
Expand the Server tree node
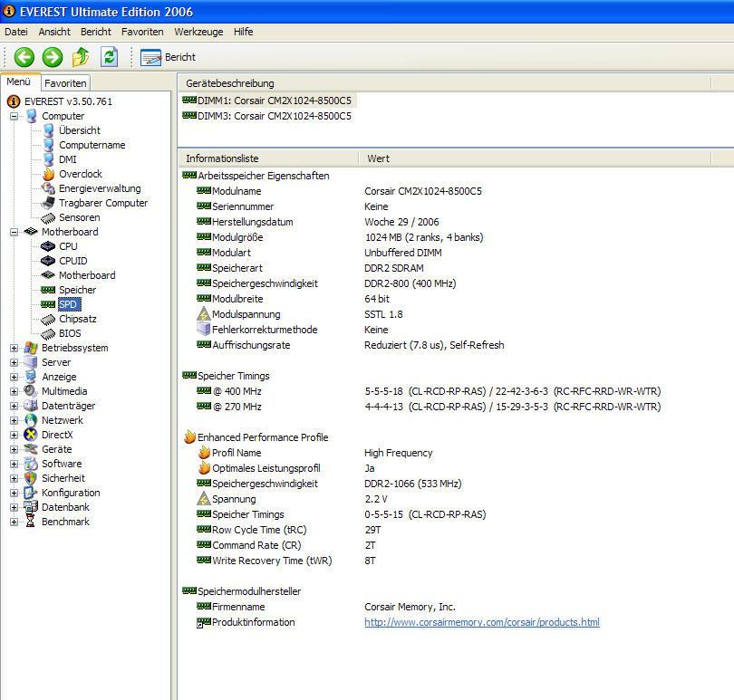pyautogui.click(x=14, y=362)
